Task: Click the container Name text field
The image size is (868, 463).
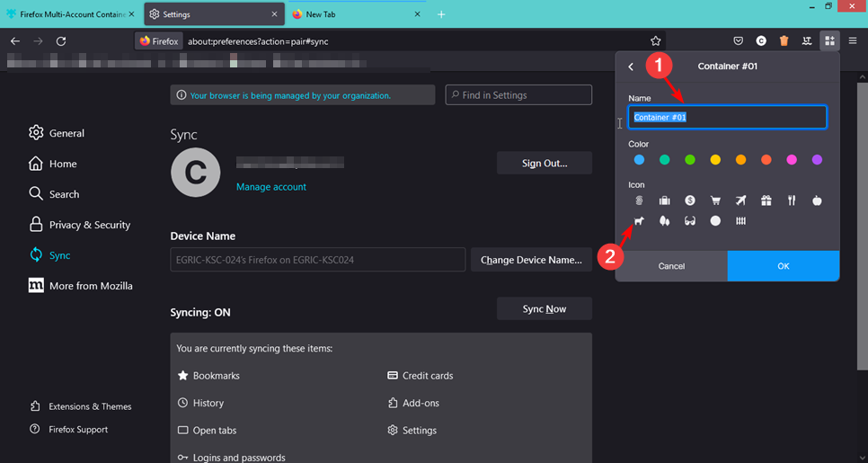Action: pos(728,118)
